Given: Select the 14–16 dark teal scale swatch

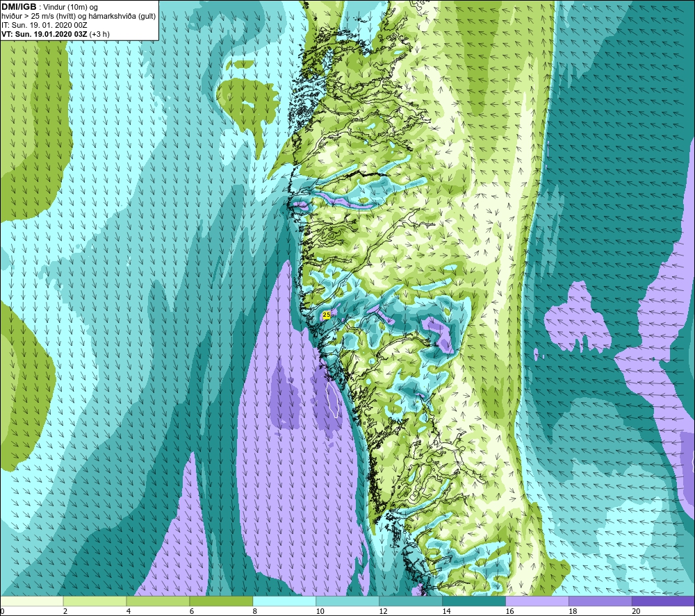Looking at the screenshot, I should tap(474, 601).
